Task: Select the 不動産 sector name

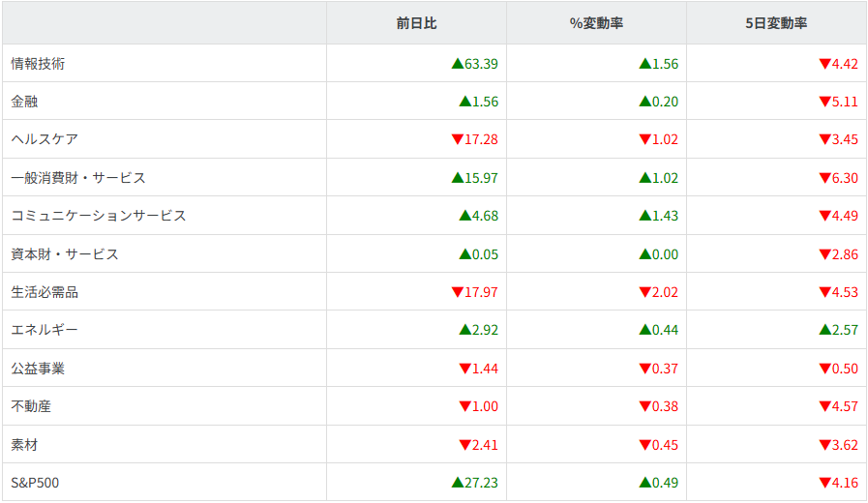Action: [31, 406]
